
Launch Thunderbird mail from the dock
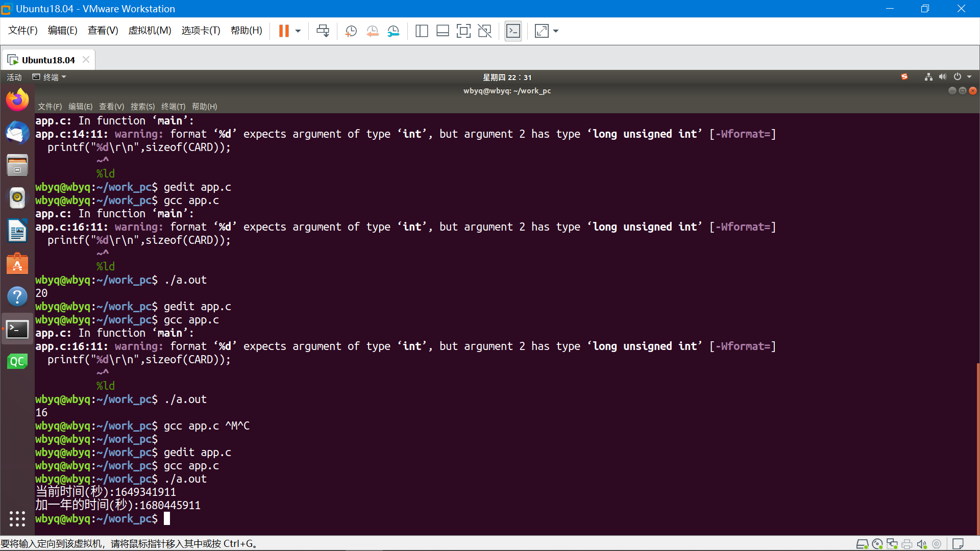tap(17, 133)
